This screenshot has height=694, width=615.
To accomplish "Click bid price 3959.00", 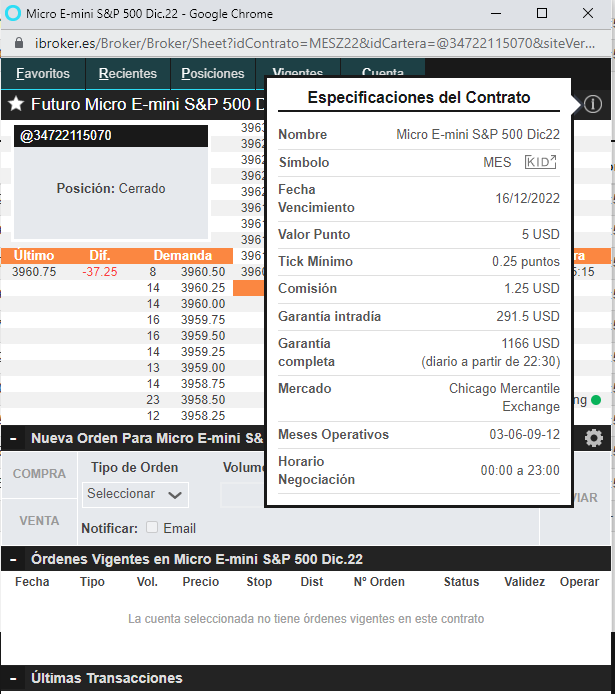I will (203, 367).
